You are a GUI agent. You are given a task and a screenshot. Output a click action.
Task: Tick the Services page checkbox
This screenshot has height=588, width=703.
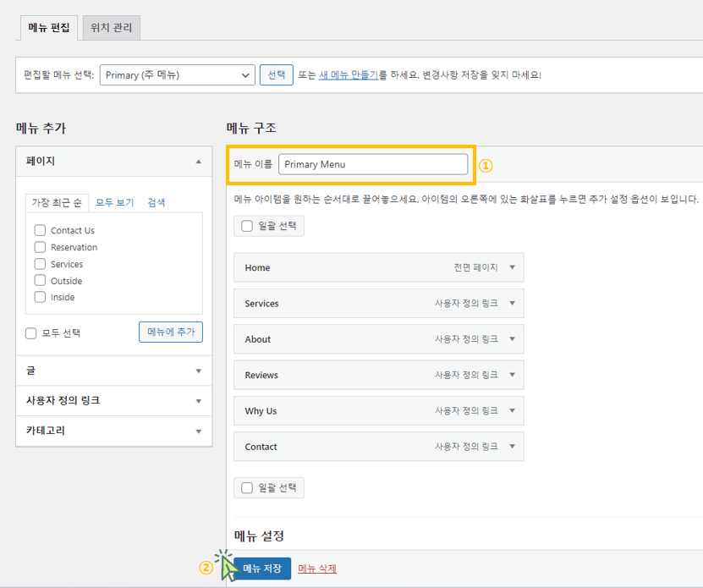[x=40, y=264]
